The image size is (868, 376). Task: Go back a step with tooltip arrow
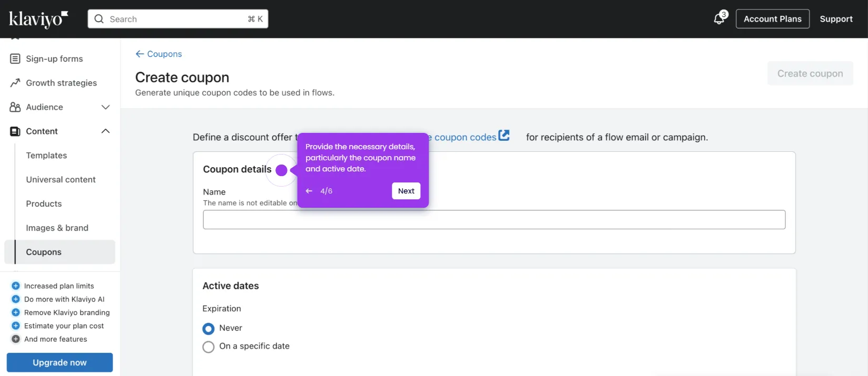point(309,191)
